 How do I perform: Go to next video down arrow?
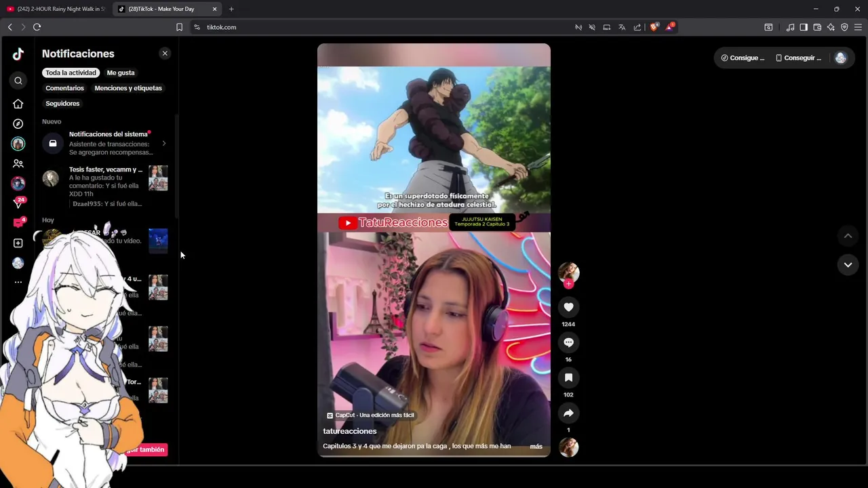(x=848, y=265)
